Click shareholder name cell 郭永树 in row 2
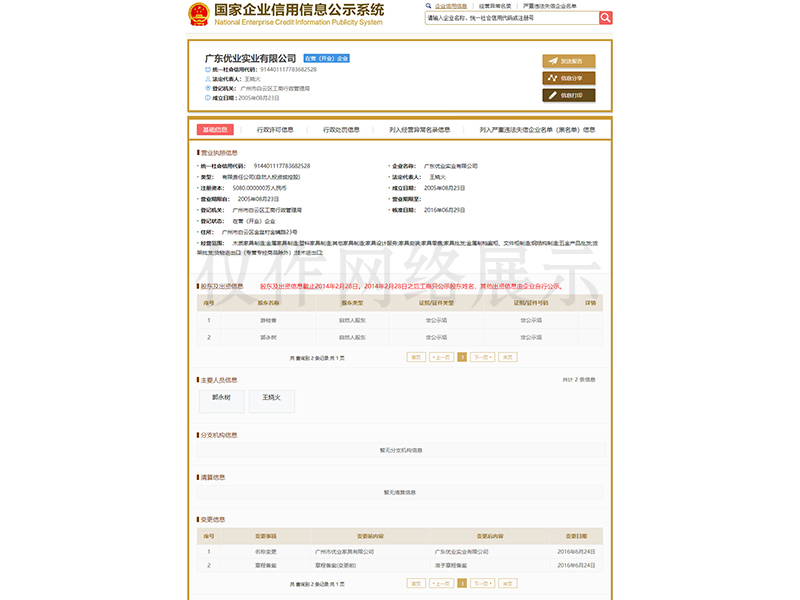Image resolution: width=800 pixels, height=600 pixels. tap(268, 338)
